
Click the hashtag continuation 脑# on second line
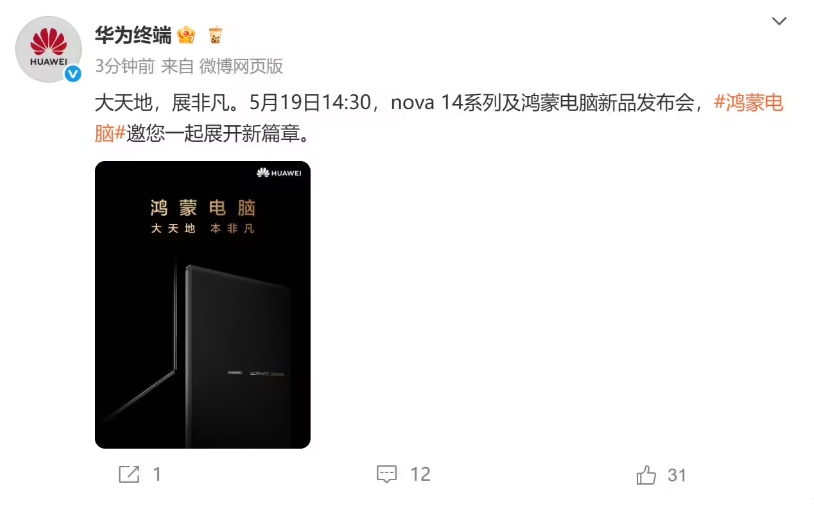click(x=110, y=133)
